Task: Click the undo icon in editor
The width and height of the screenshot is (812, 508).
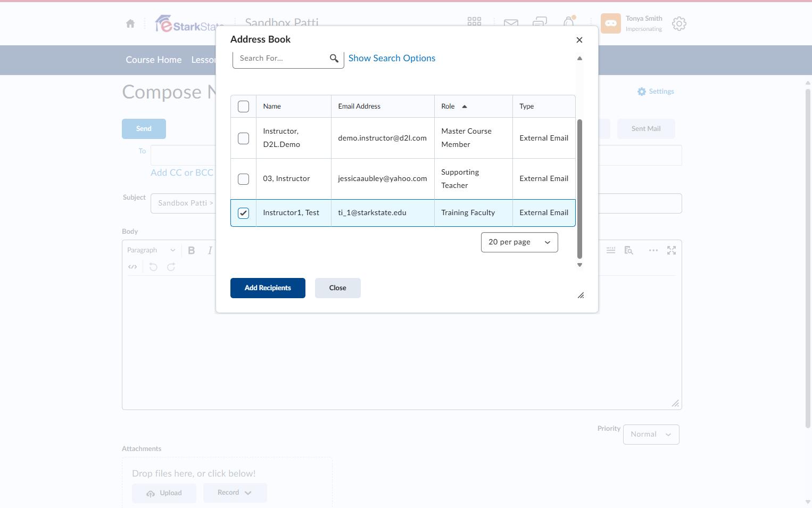Action: click(x=153, y=267)
